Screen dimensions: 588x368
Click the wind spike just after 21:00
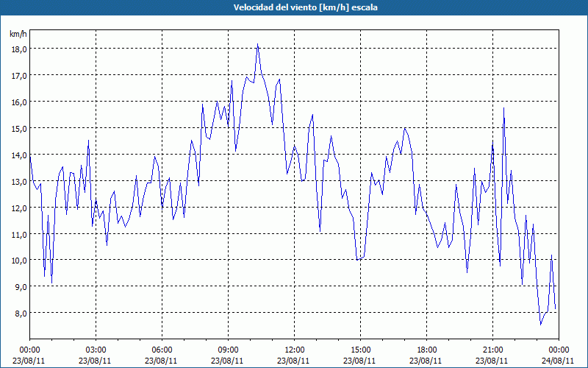(x=503, y=108)
